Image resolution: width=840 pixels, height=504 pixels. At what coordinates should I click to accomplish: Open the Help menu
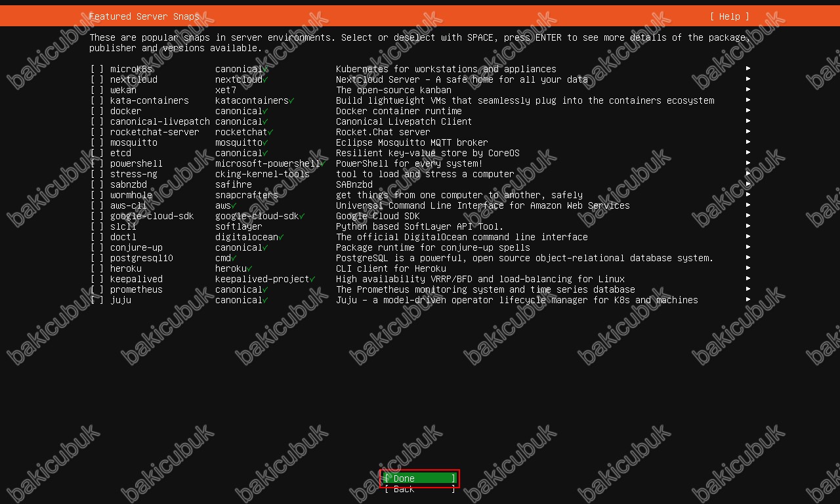coord(730,16)
